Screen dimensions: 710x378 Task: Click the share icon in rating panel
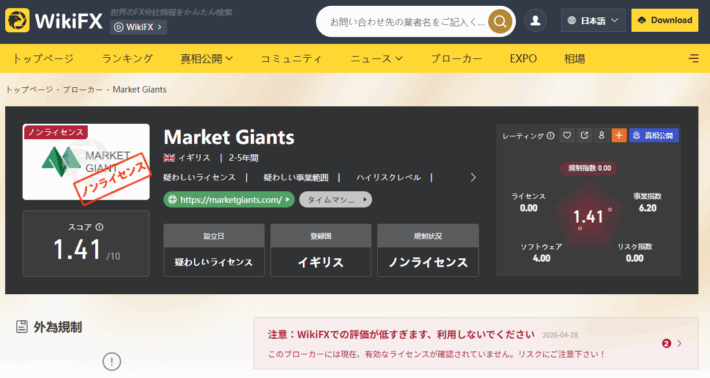pyautogui.click(x=584, y=135)
